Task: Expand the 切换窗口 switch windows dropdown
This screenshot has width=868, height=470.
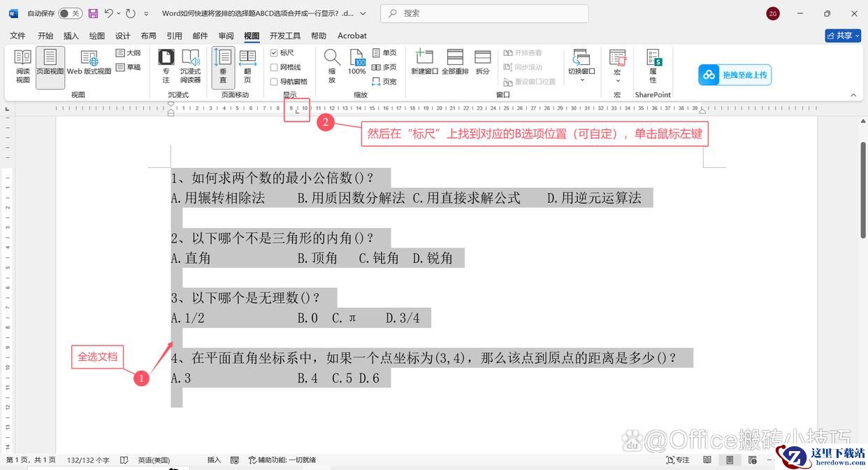Action: point(581,80)
